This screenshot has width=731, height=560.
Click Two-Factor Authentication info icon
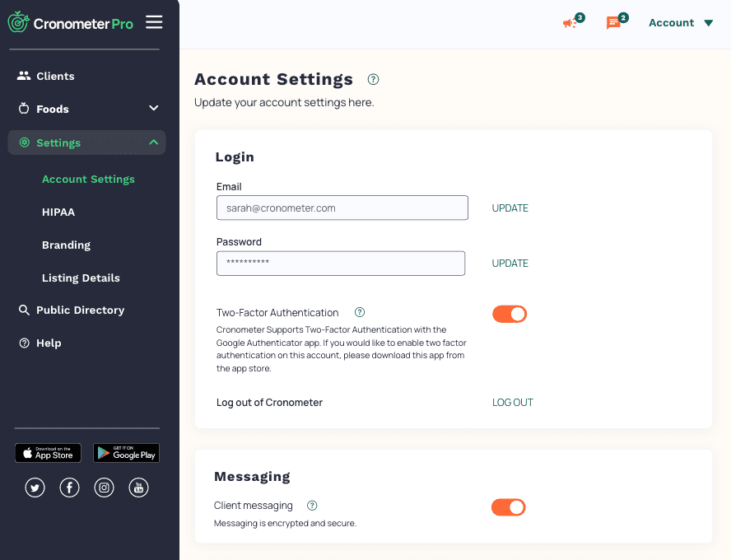click(x=360, y=313)
